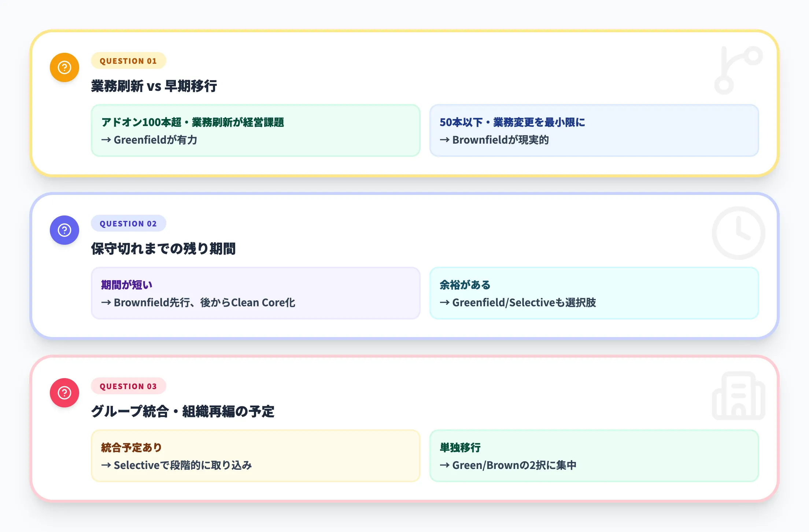Image resolution: width=809 pixels, height=532 pixels.
Task: Open the 保守切れまでの残り期間 section
Action: (164, 248)
